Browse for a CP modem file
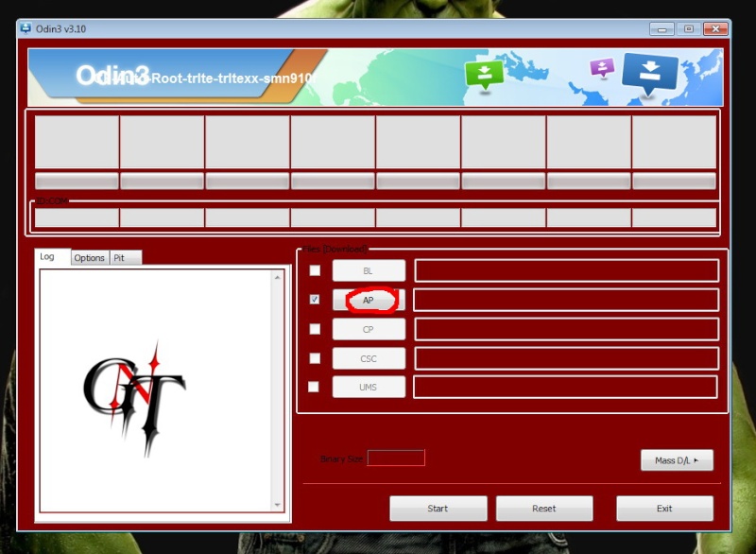Image resolution: width=756 pixels, height=554 pixels. pos(369,329)
